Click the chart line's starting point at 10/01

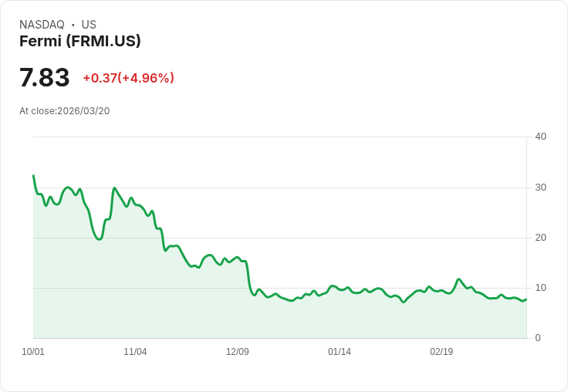pyautogui.click(x=33, y=176)
